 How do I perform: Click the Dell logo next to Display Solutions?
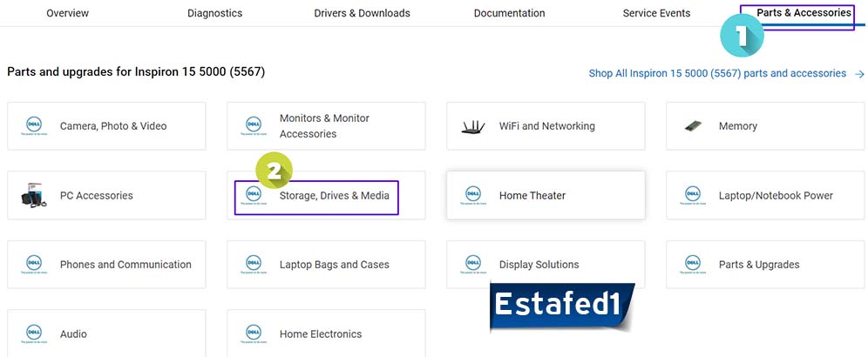click(472, 265)
